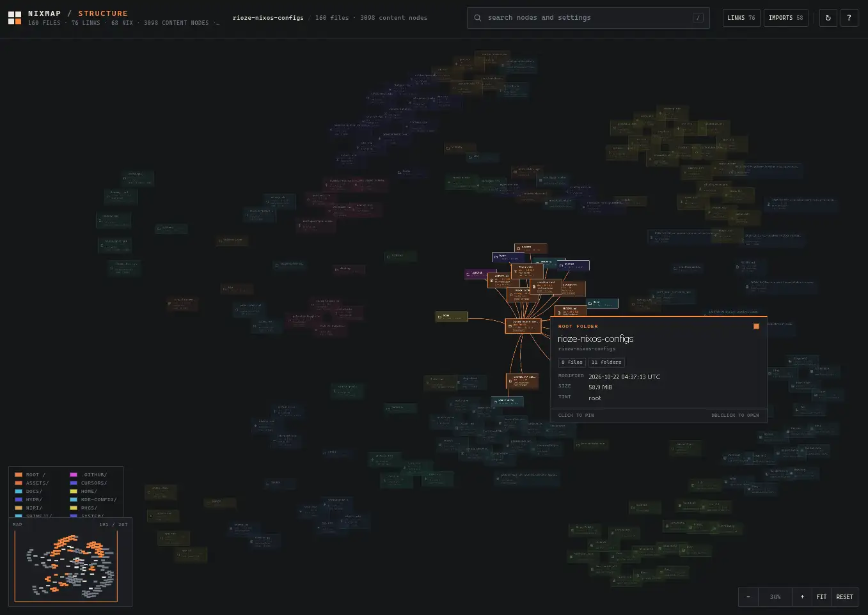Zoom out with the minus button
Viewport: 868px width, 615px height.
click(x=748, y=596)
